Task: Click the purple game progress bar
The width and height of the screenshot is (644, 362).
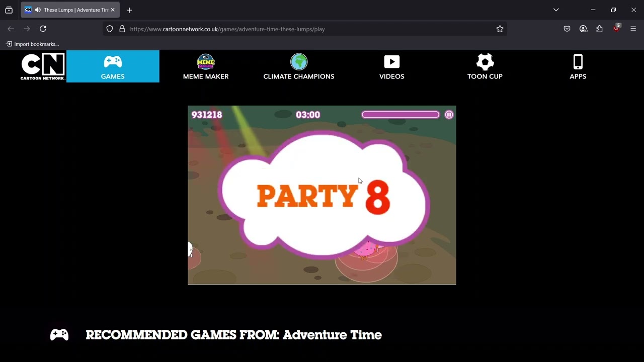Action: point(400,115)
